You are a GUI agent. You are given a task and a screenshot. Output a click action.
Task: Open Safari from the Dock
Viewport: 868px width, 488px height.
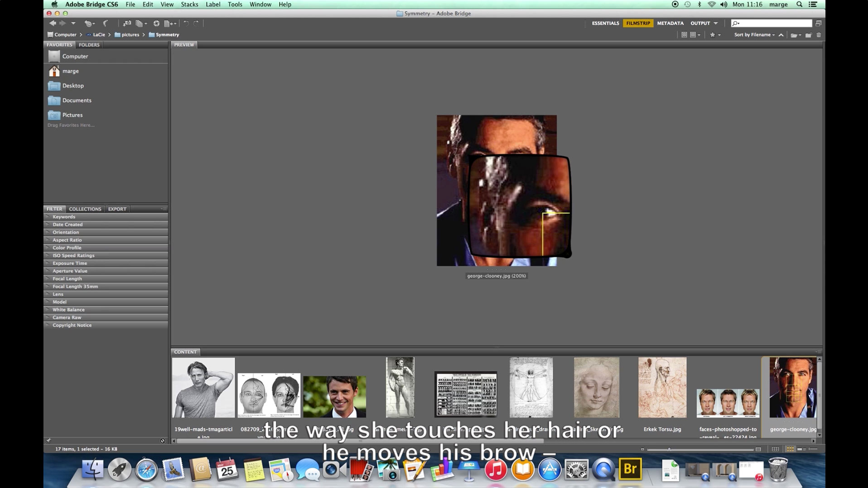click(146, 469)
